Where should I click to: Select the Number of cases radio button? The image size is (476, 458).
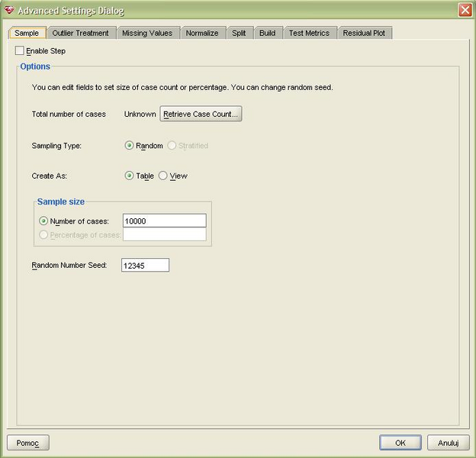coord(43,221)
